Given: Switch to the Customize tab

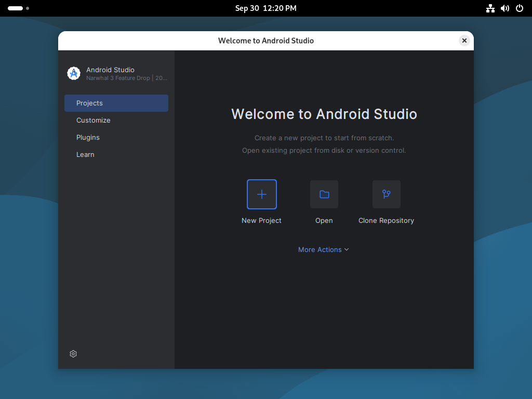Looking at the screenshot, I should point(94,120).
